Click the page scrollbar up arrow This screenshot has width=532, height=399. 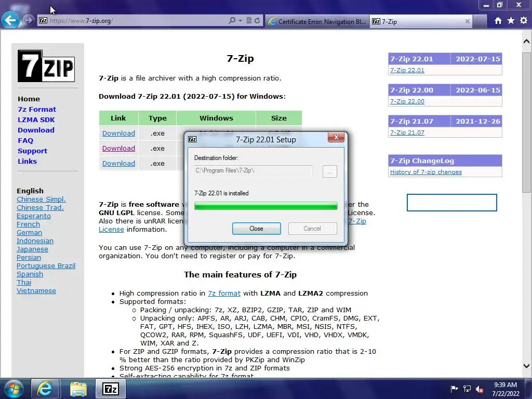click(x=527, y=42)
